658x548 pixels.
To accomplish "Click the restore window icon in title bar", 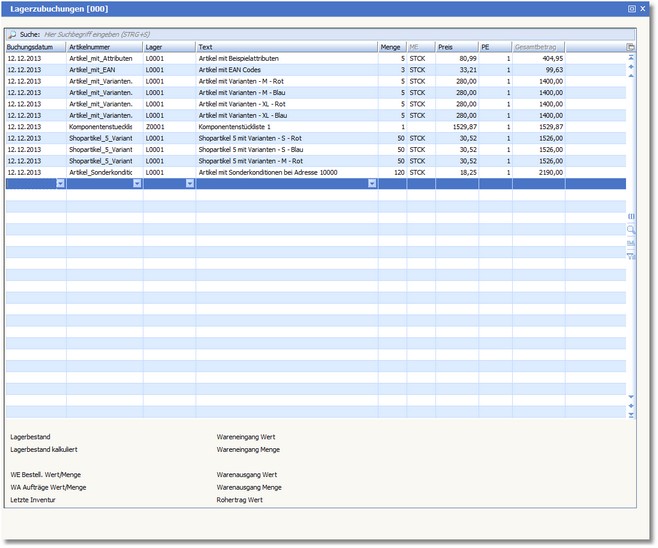I will [631, 8].
